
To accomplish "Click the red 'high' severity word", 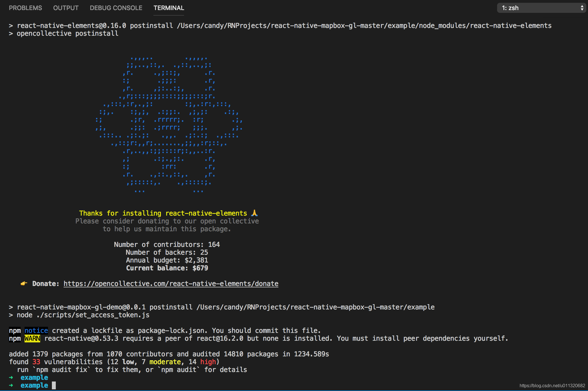I will coord(208,362).
